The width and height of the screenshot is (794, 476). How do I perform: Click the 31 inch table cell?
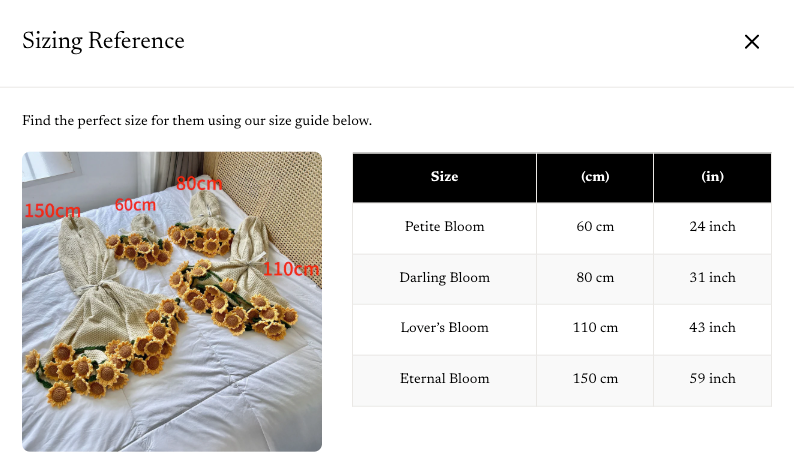pos(712,278)
